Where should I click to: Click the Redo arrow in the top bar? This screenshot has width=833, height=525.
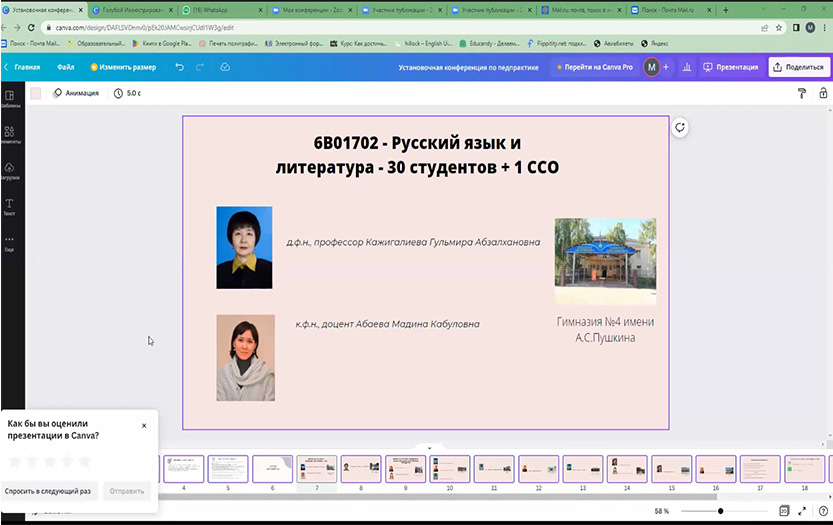pos(201,67)
